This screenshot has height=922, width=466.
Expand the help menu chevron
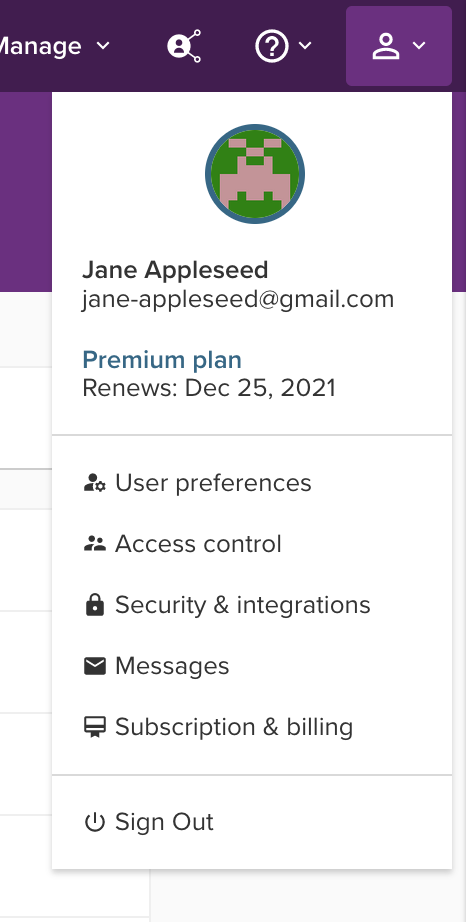[x=305, y=46]
